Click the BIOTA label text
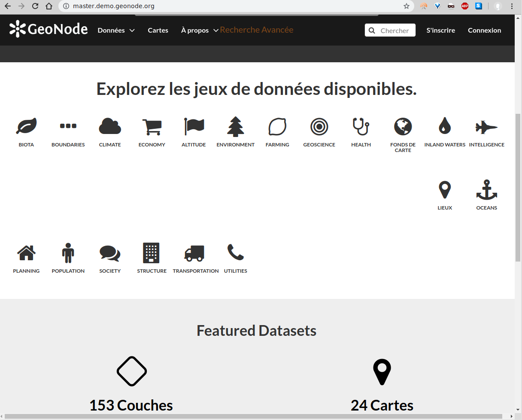Image resolution: width=522 pixels, height=420 pixels. 26,145
